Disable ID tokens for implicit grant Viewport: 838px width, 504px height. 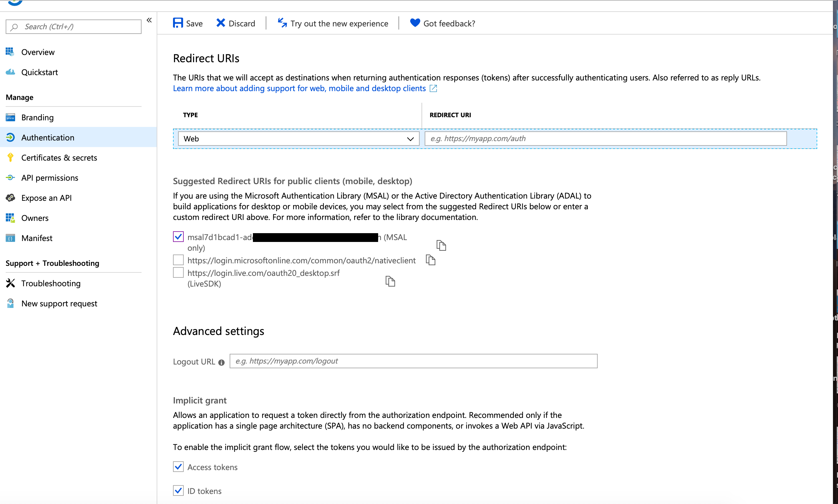pos(178,490)
